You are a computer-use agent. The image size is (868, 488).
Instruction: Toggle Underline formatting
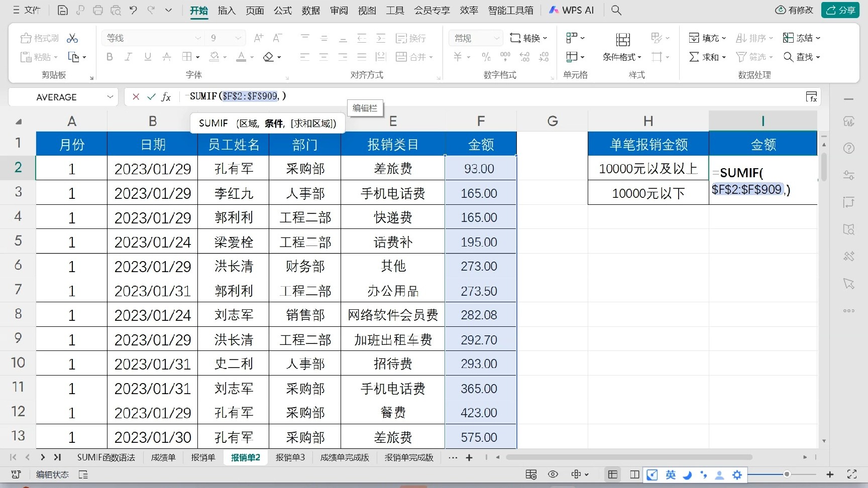pos(148,57)
